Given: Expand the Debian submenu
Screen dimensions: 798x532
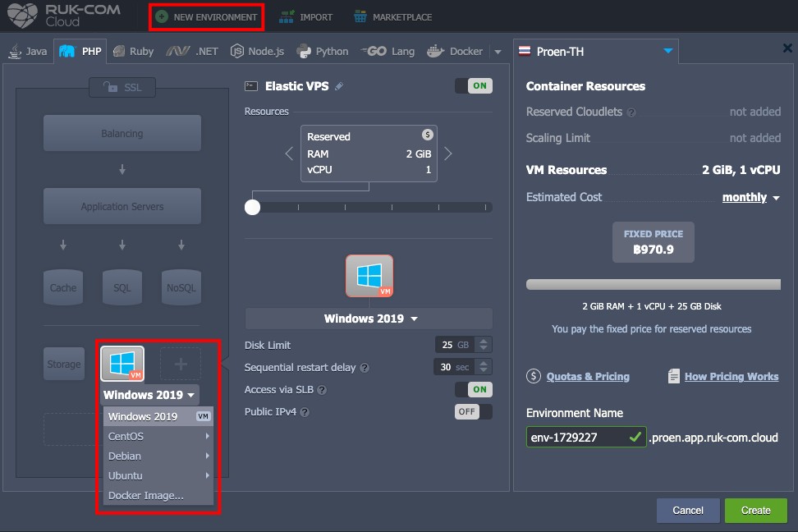Looking at the screenshot, I should click(x=158, y=456).
